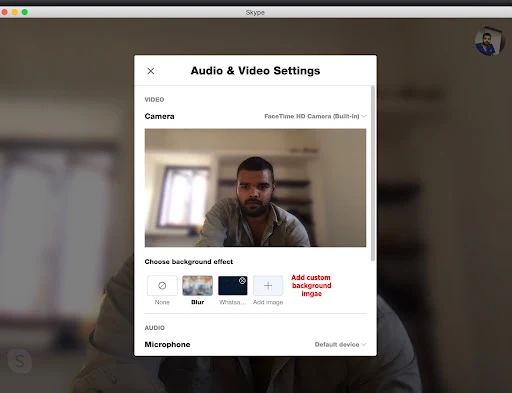Click the macOS red close window button
The image size is (512, 393).
coord(5,12)
